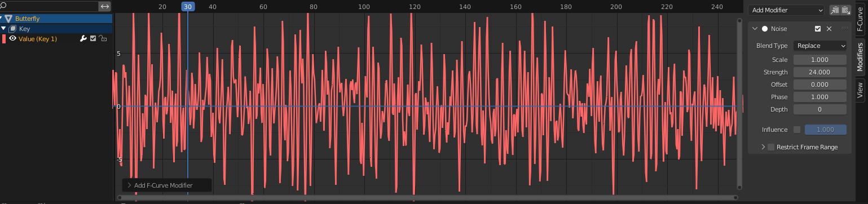Open the Blend Type Replace dropdown
The width and height of the screenshot is (868, 204).
click(820, 46)
